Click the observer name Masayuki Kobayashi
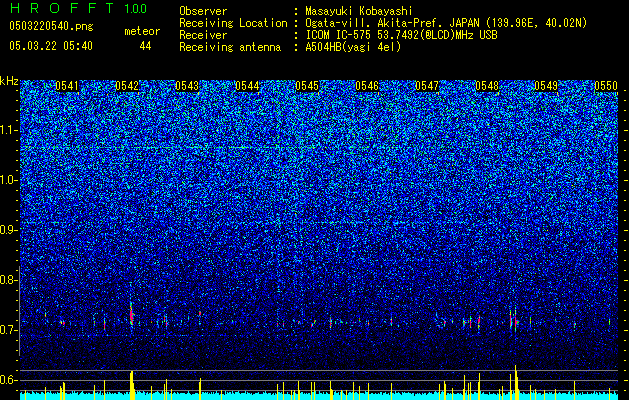 tap(359, 11)
